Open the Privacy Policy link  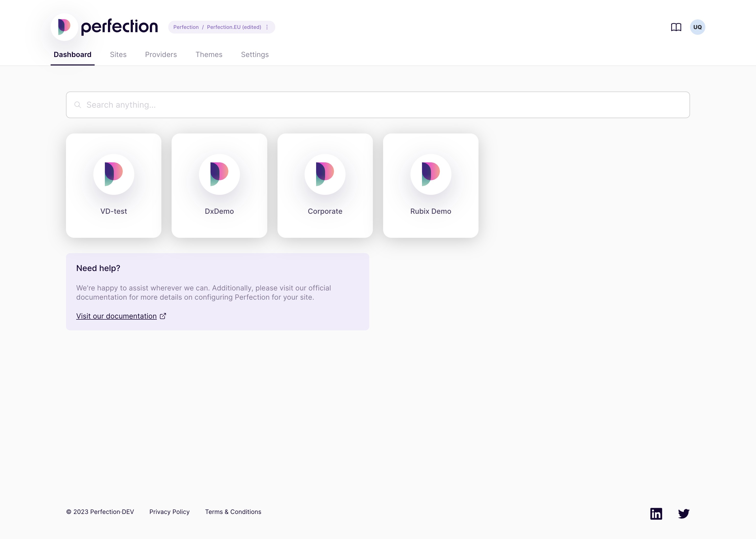pyautogui.click(x=169, y=512)
